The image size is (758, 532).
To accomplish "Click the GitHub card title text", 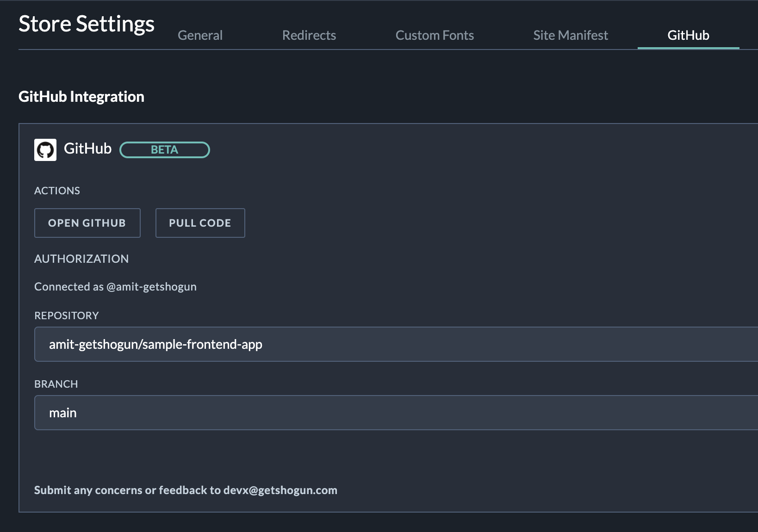I will (87, 148).
